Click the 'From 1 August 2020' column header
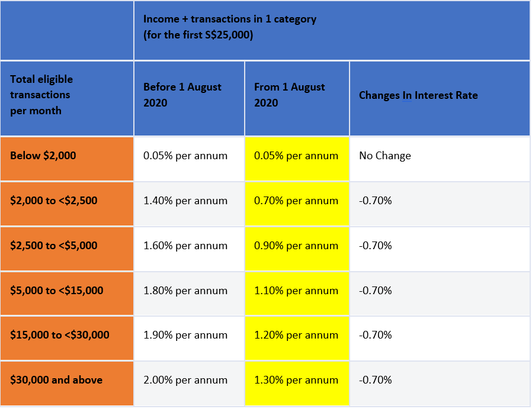 290,95
